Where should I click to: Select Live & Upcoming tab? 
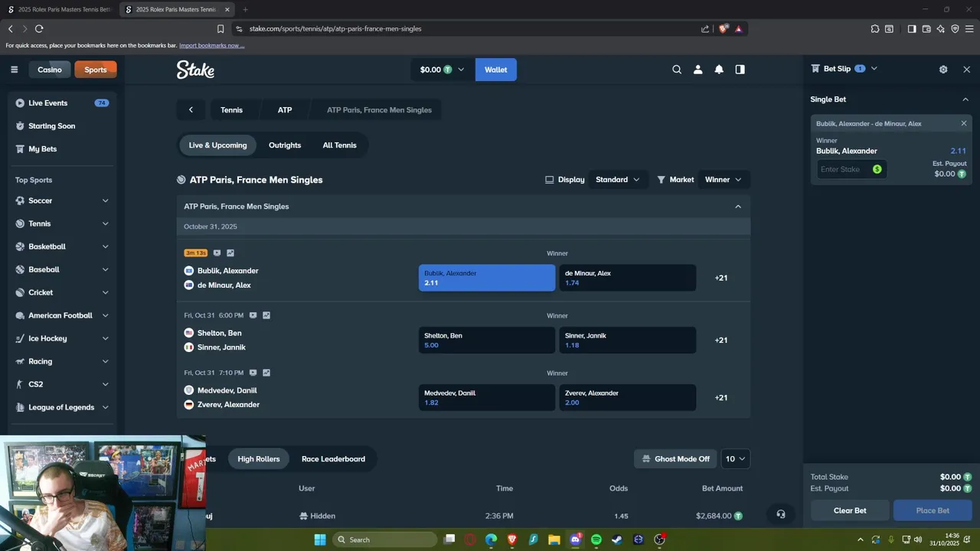[218, 145]
